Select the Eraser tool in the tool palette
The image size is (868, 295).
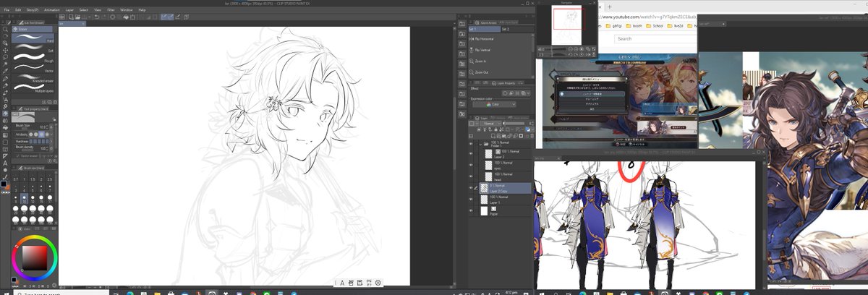pos(5,114)
